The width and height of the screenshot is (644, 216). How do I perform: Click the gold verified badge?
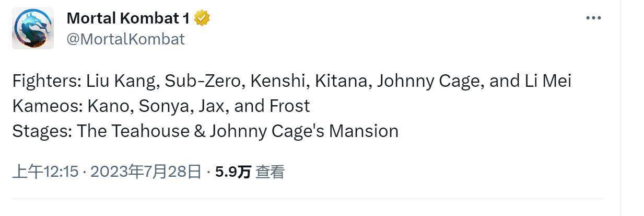click(202, 18)
